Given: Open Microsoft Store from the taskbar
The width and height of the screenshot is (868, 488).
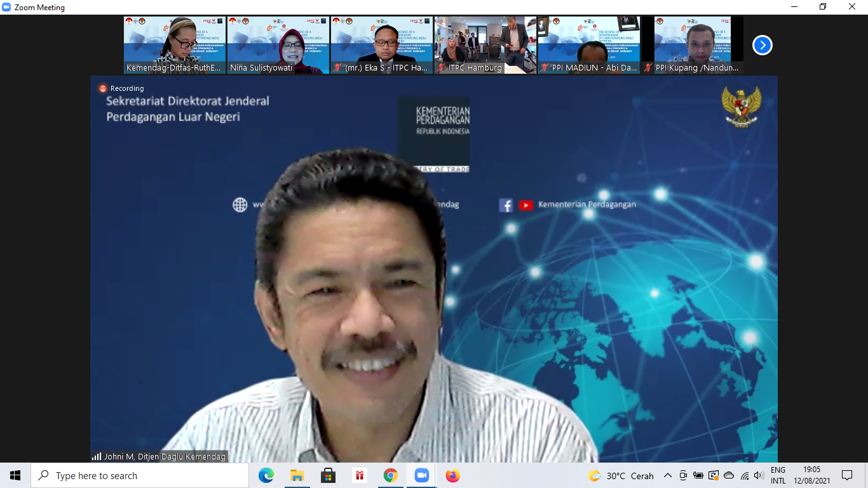Looking at the screenshot, I should coord(328,475).
